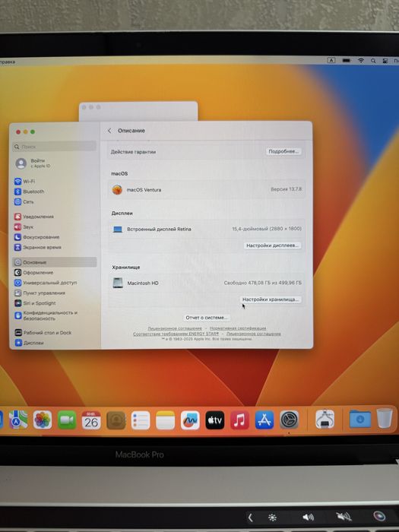Screen dimensions: 399x532
Task: Select Пункт управления in sidebar
Action: (40, 293)
